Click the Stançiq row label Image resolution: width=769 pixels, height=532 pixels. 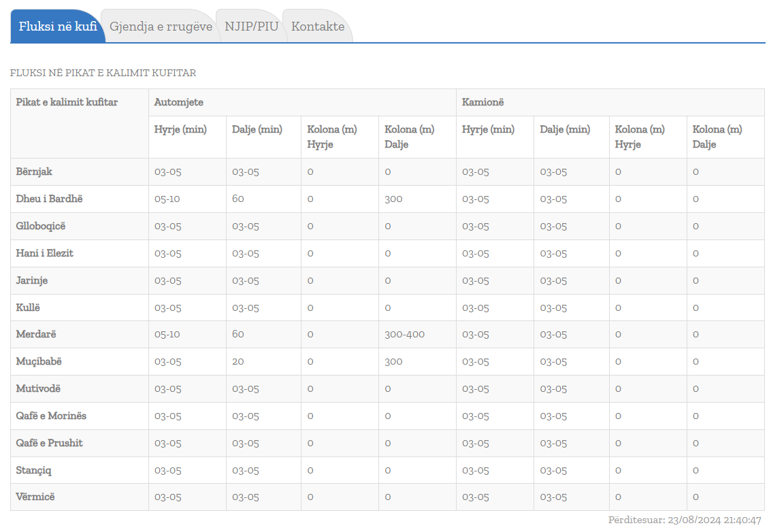pos(34,470)
